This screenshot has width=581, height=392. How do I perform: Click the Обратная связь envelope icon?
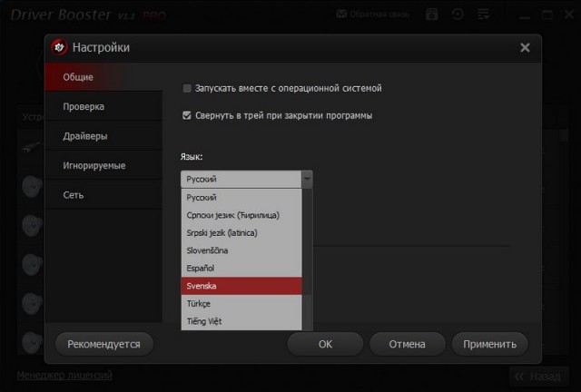pos(341,15)
